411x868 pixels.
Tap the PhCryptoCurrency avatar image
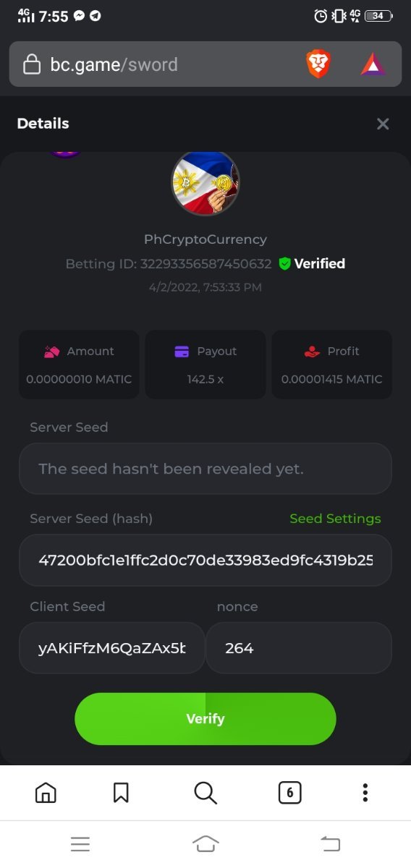point(205,182)
